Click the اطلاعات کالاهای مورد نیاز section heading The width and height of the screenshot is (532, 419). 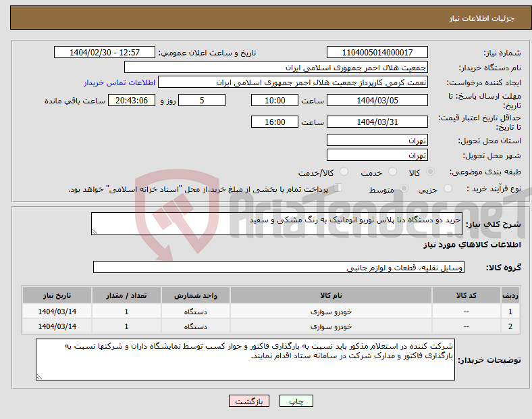point(472,245)
